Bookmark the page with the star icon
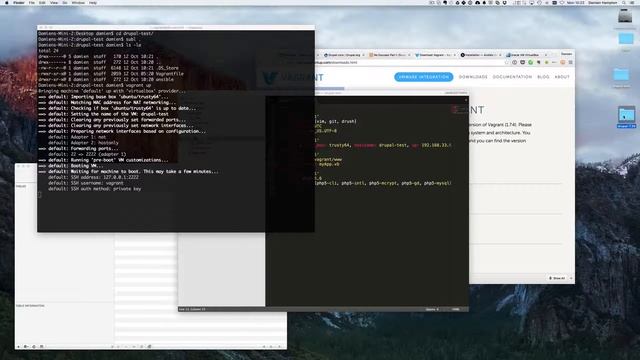The height and width of the screenshot is (360, 640). tap(507, 62)
